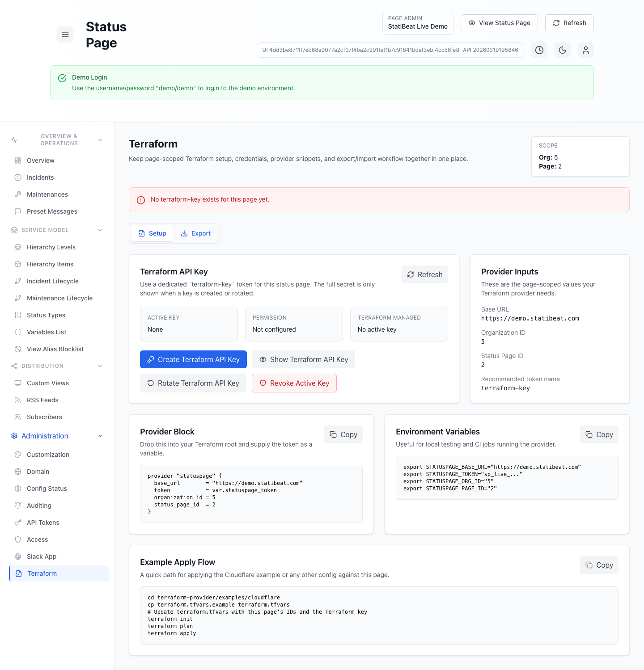Collapse the DISTRIBUTION section

click(100, 366)
